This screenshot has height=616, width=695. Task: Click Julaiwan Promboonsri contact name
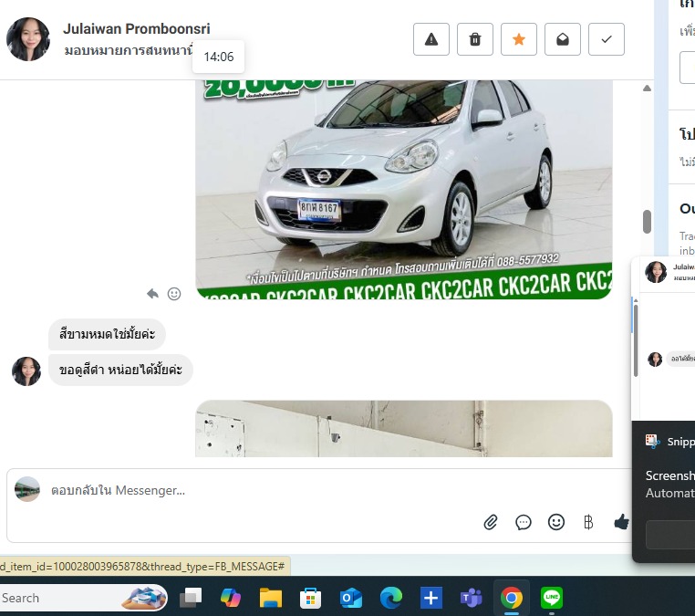[136, 29]
